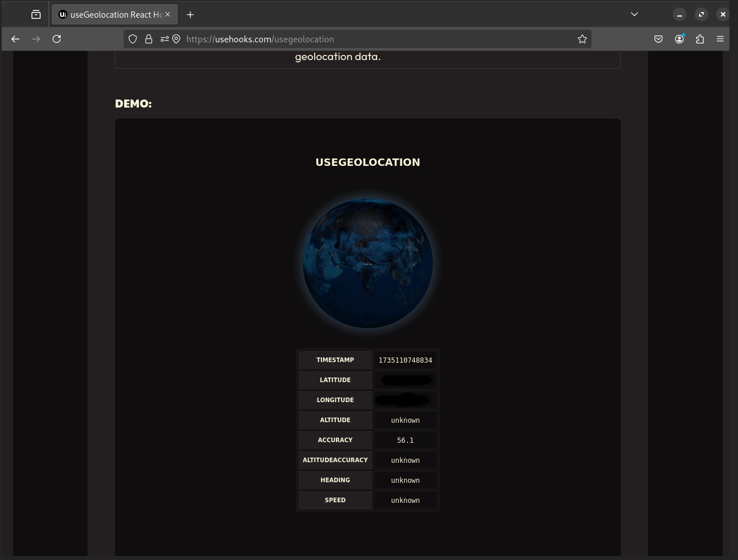Image resolution: width=738 pixels, height=560 pixels.
Task: Restore the browser window size
Action: click(x=701, y=14)
